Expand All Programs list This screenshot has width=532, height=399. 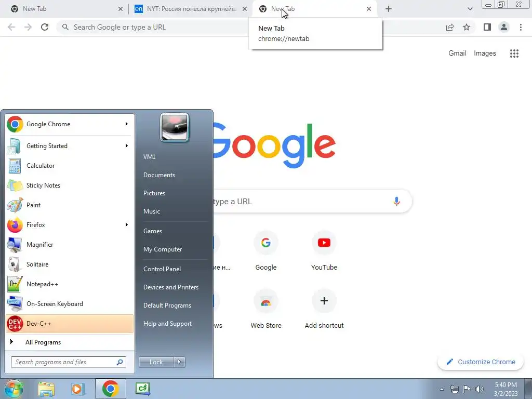(70, 342)
